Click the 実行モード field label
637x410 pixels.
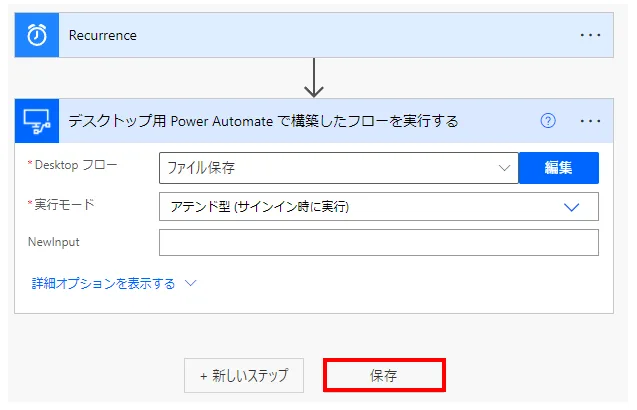pos(62,204)
